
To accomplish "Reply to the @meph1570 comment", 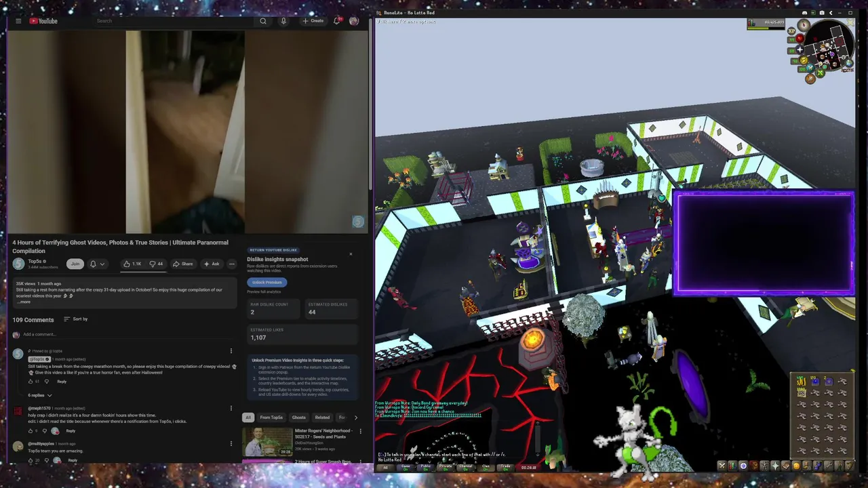I will click(71, 431).
